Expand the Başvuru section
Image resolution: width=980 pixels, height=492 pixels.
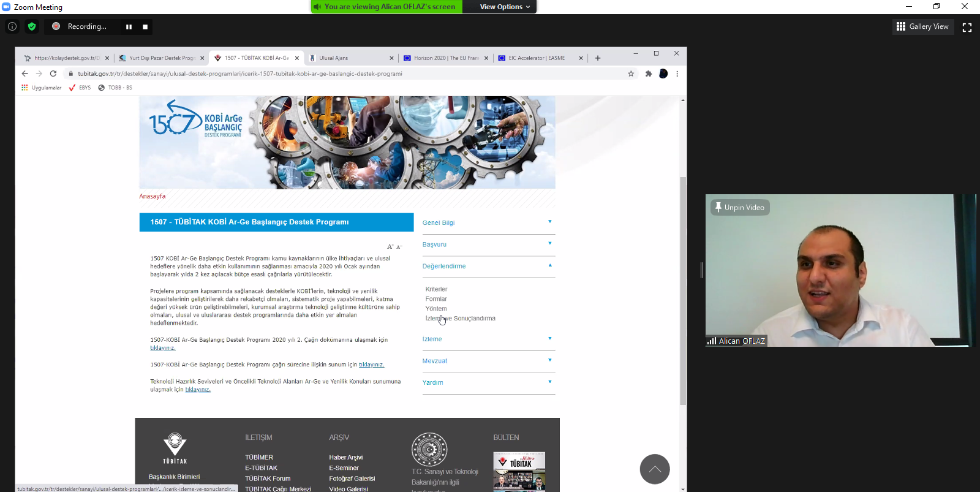488,244
